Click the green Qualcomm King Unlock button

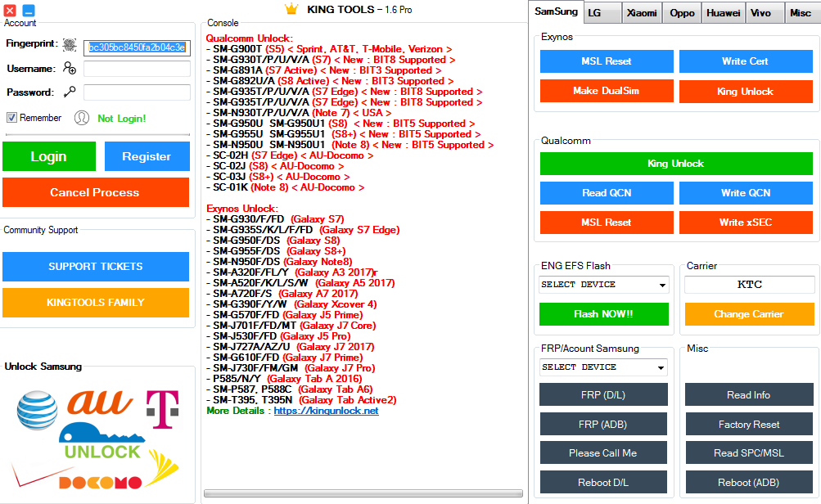click(676, 164)
